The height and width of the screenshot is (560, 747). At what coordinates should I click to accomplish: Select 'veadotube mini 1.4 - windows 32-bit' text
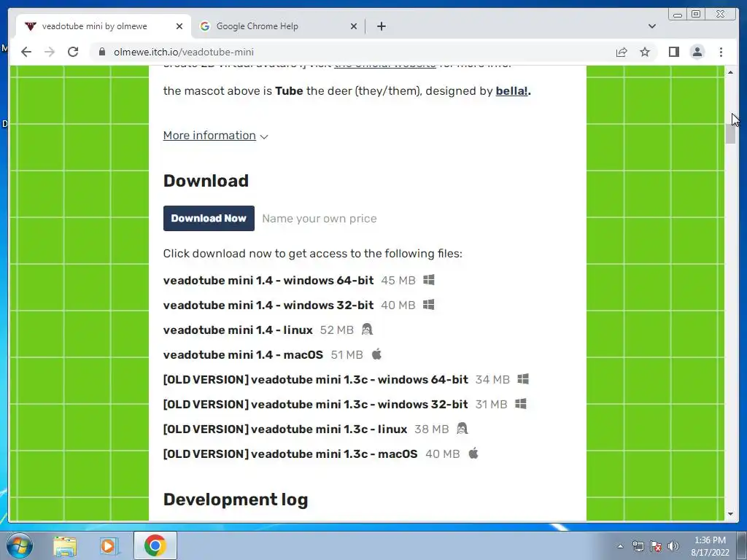coord(268,306)
